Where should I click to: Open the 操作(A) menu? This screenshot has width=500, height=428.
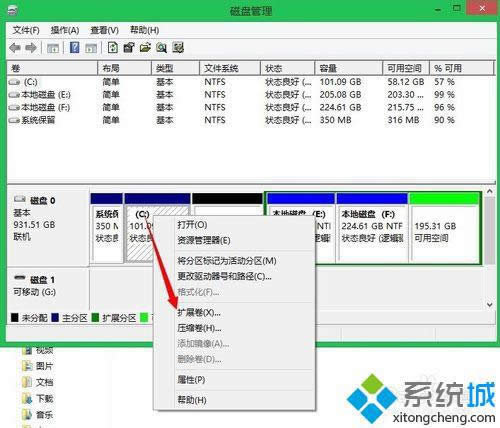pyautogui.click(x=65, y=30)
